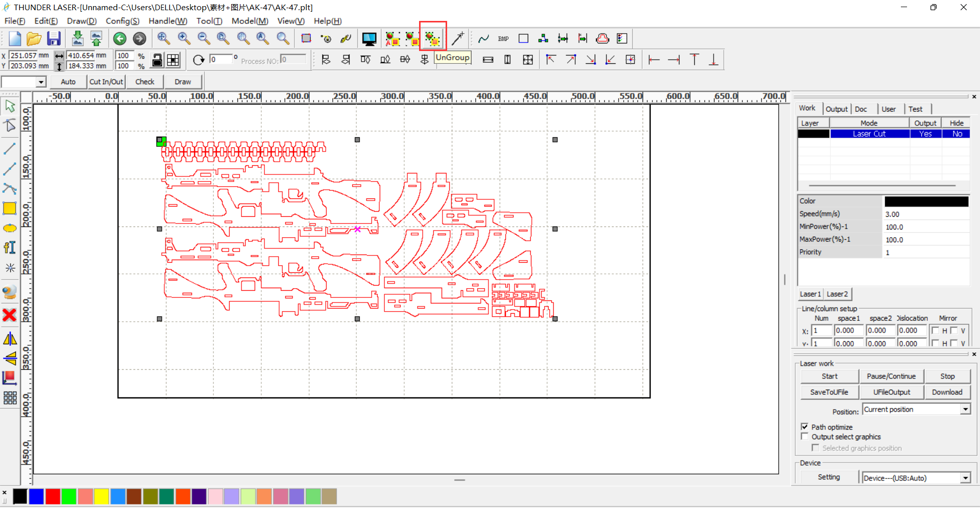Click the UnGroup toolbar icon
Screen dimensions: 980x508
433,39
